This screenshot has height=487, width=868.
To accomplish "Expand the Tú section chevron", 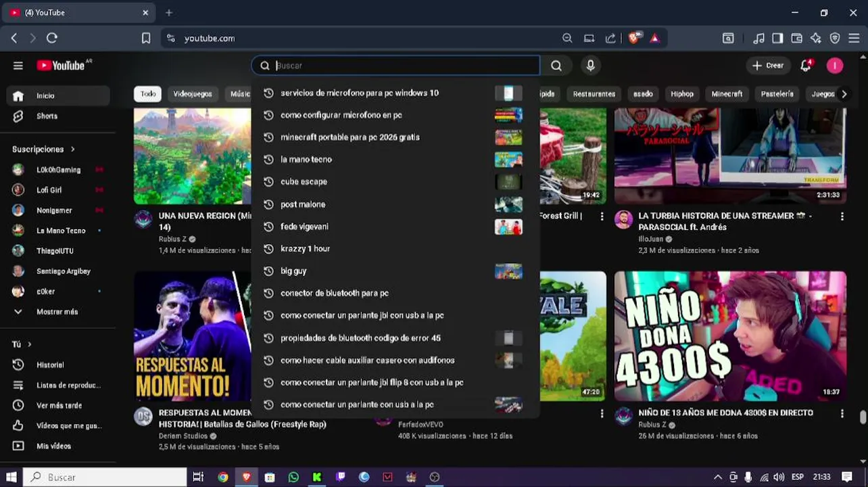I will pyautogui.click(x=29, y=344).
